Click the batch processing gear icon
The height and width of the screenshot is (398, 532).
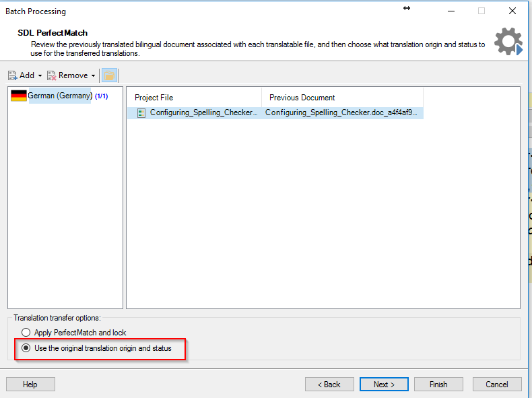(x=508, y=41)
